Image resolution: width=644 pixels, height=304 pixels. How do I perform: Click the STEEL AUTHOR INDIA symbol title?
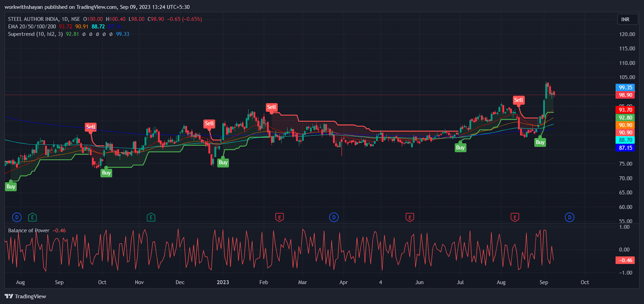[x=33, y=19]
